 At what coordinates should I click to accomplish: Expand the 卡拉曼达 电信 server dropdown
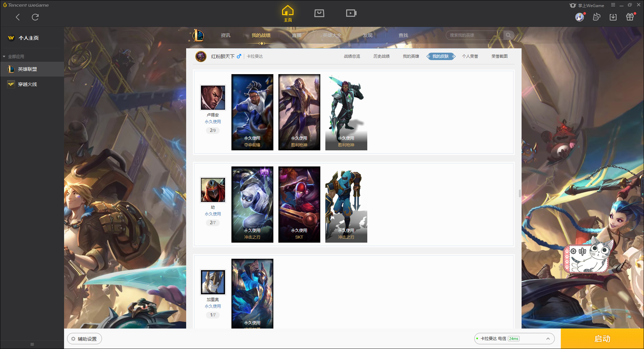click(514, 339)
